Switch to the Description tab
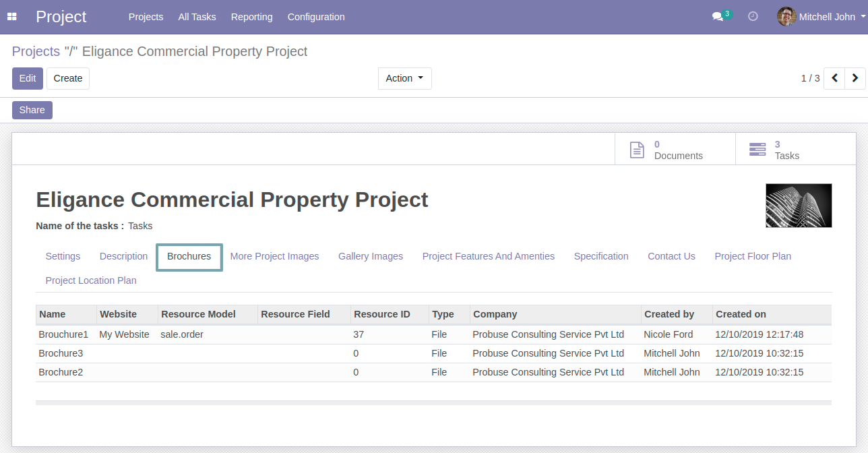The height and width of the screenshot is (453, 868). tap(123, 256)
